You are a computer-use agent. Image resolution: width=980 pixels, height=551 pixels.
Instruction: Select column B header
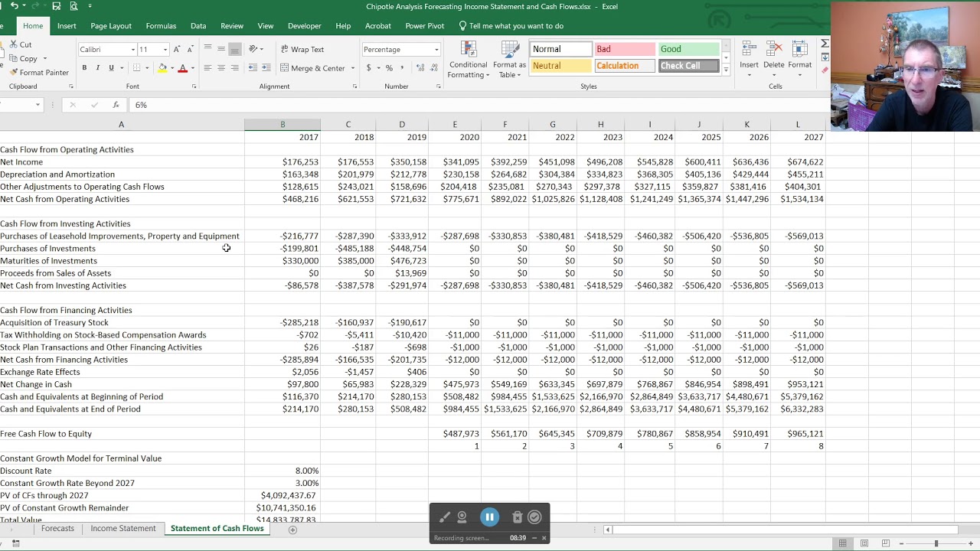(283, 125)
